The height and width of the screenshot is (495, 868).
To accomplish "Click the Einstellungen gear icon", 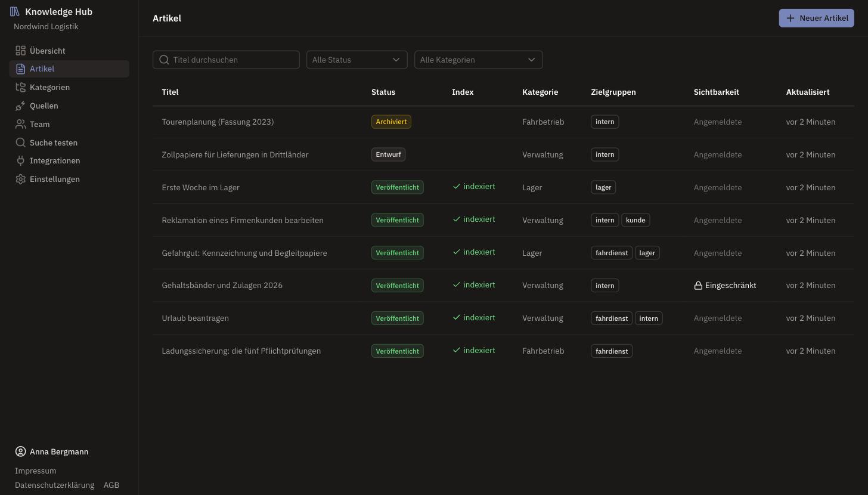I will click(x=20, y=179).
